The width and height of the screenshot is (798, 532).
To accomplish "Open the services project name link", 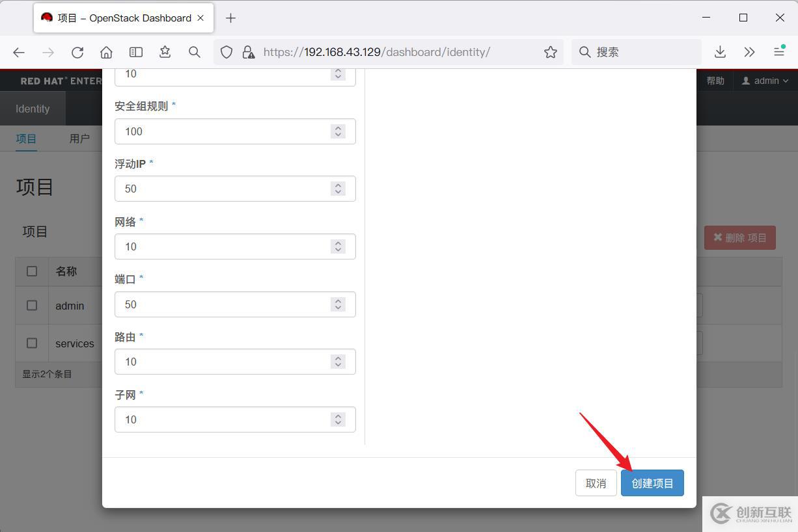I will point(75,343).
